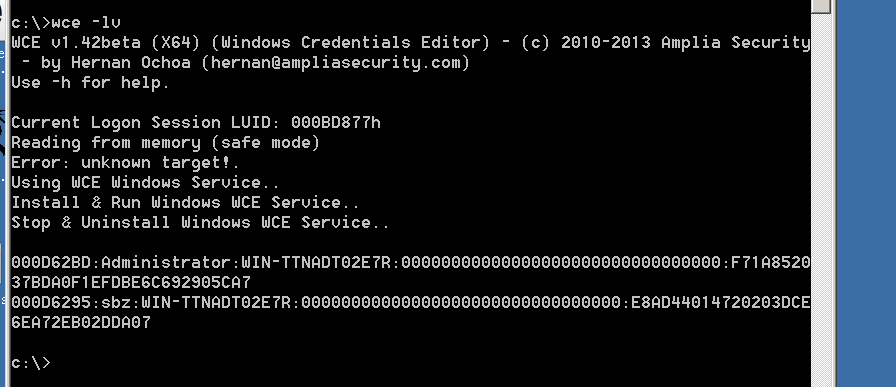
Task: Click the 'Use -h for help' line
Action: tap(90, 83)
